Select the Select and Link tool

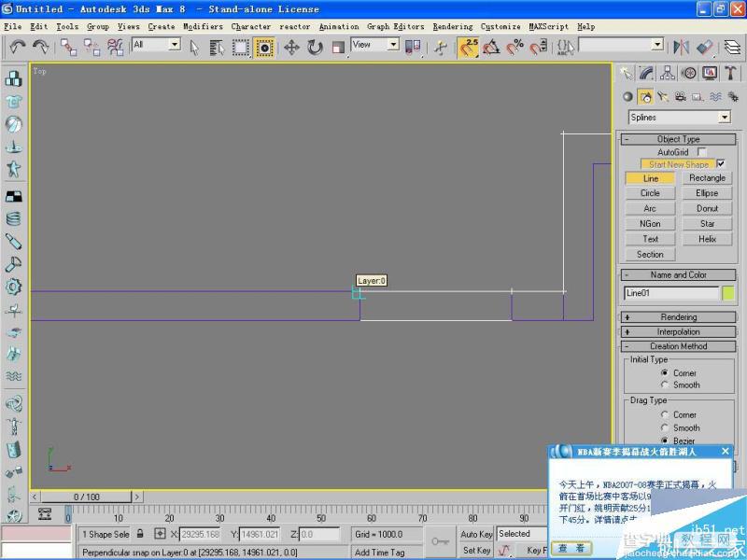(68, 48)
